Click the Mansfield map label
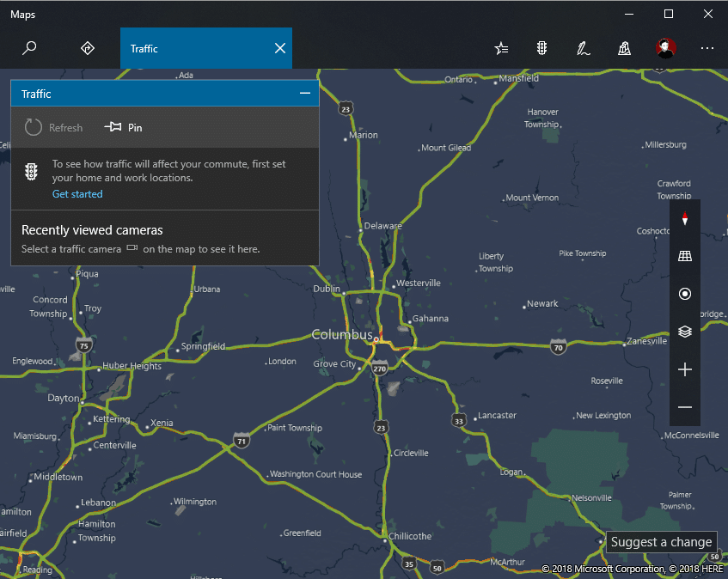Image resolution: width=728 pixels, height=579 pixels. pyautogui.click(x=518, y=78)
